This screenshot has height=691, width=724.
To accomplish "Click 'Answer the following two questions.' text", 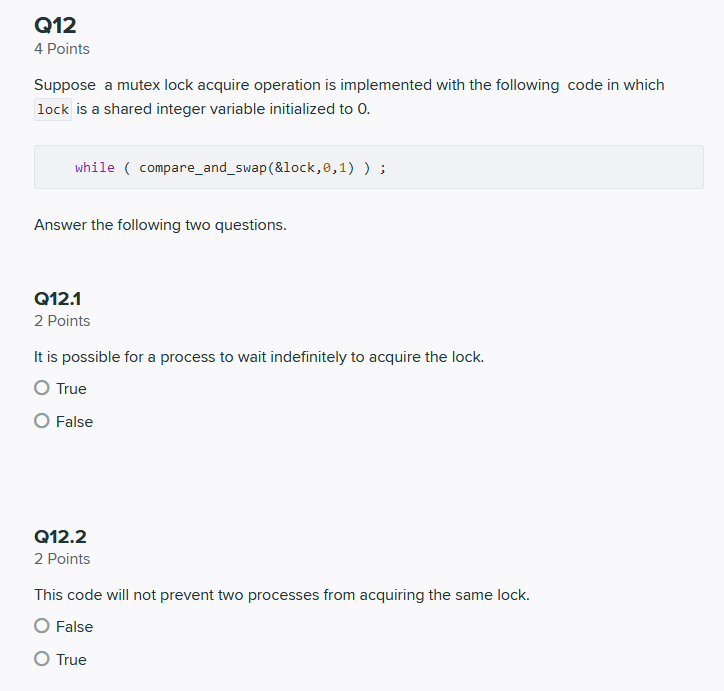I will coord(160,225).
